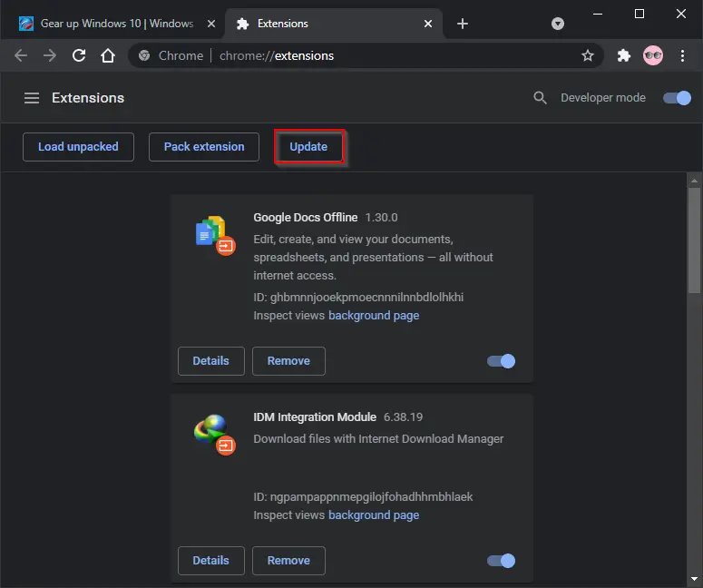Image resolution: width=703 pixels, height=588 pixels.
Task: Turn off Developer mode toggle
Action: 677,98
